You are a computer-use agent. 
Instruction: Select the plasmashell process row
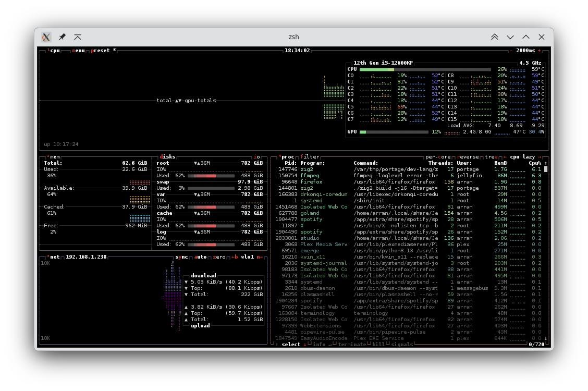[408, 294]
